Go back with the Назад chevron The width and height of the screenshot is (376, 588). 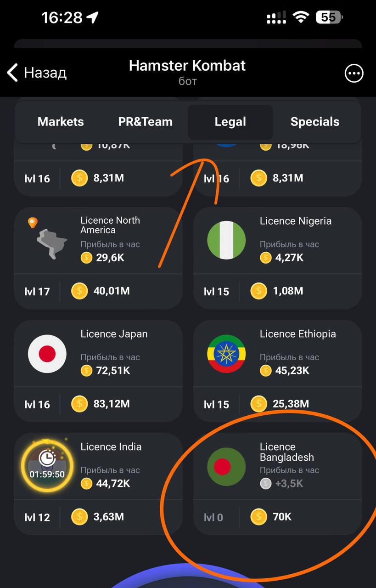[x=37, y=73]
